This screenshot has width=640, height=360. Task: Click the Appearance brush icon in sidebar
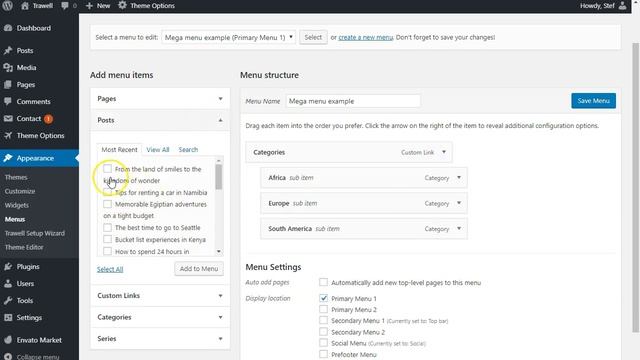8,158
